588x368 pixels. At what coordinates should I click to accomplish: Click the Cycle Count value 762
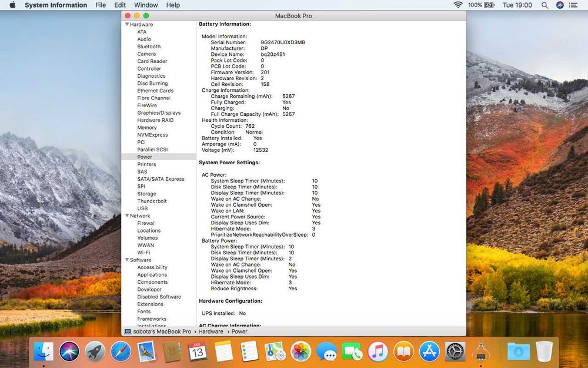pos(250,126)
